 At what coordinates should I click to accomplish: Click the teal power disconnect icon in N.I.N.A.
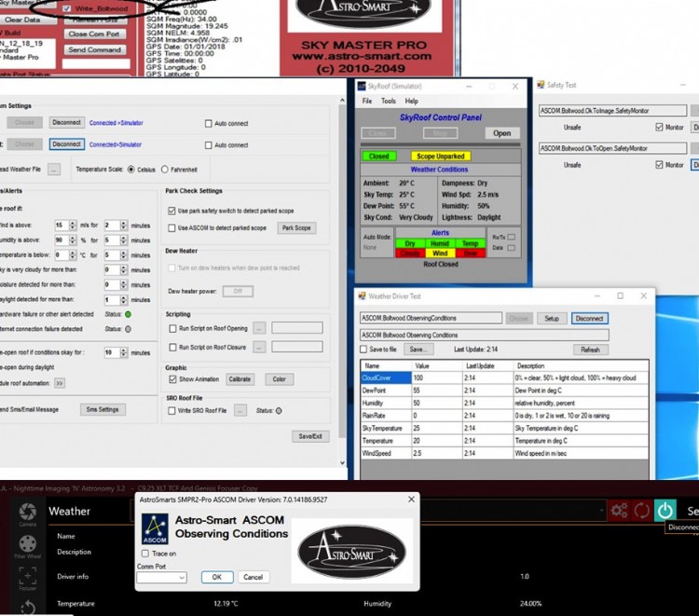(665, 510)
